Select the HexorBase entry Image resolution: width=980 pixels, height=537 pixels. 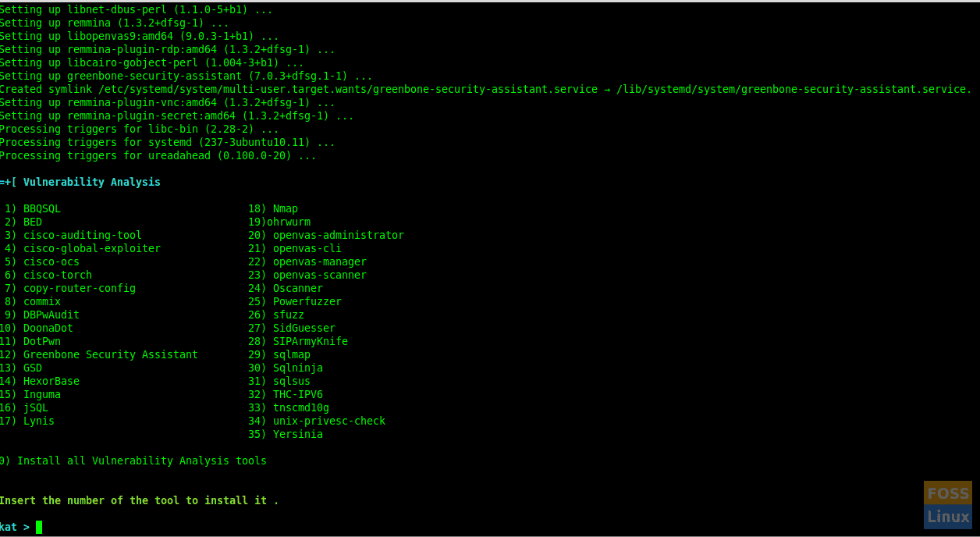(x=51, y=381)
